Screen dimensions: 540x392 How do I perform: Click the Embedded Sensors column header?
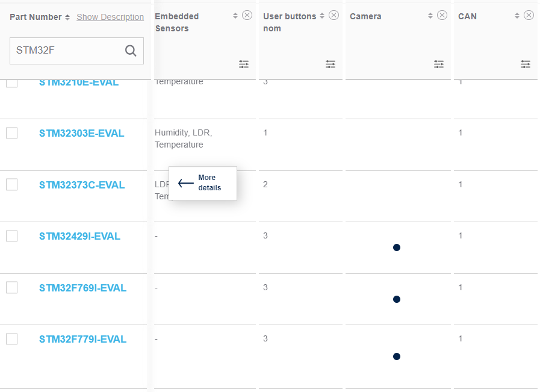tap(177, 22)
